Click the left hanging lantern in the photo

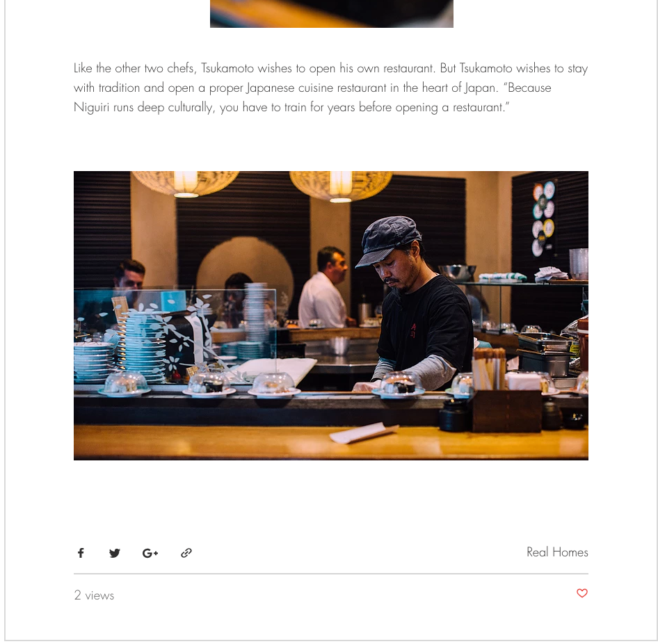pos(186,183)
